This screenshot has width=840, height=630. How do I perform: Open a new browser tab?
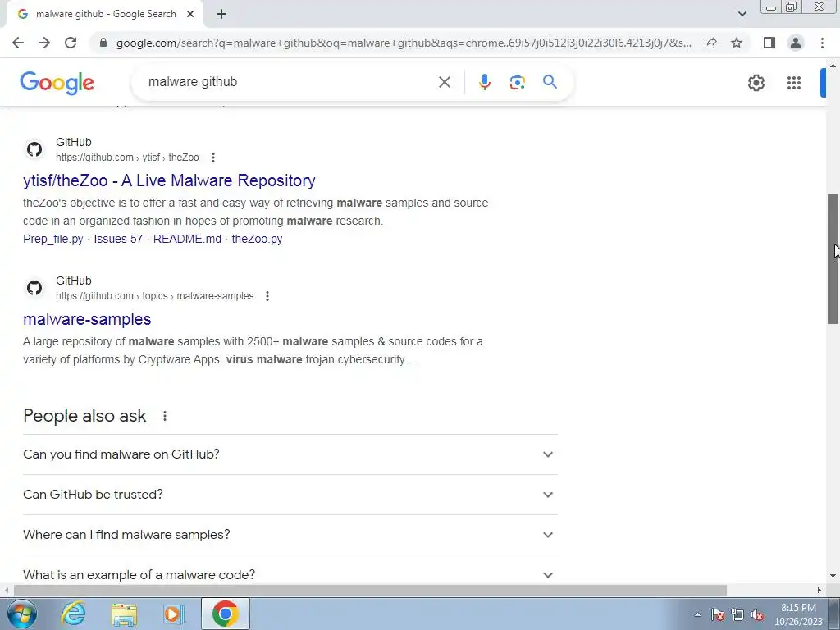tap(221, 14)
